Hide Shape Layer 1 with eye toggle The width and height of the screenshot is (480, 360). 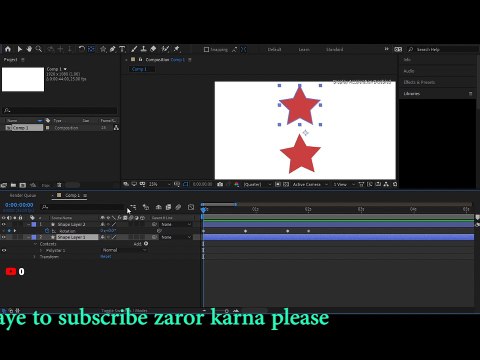click(x=4, y=237)
